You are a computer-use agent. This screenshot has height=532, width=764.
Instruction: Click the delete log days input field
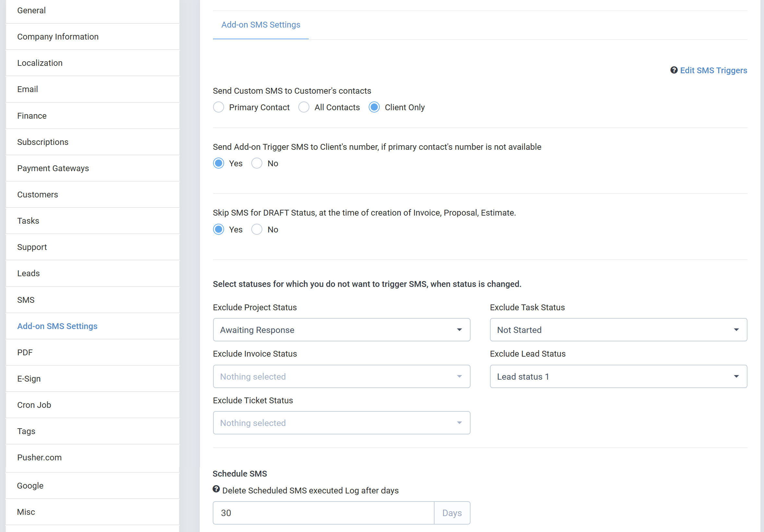point(323,513)
